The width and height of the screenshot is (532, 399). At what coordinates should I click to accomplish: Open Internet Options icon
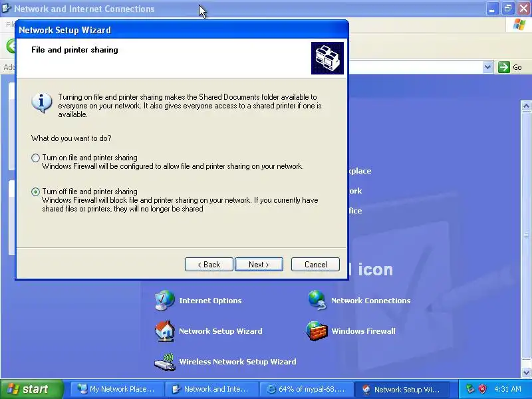(164, 301)
